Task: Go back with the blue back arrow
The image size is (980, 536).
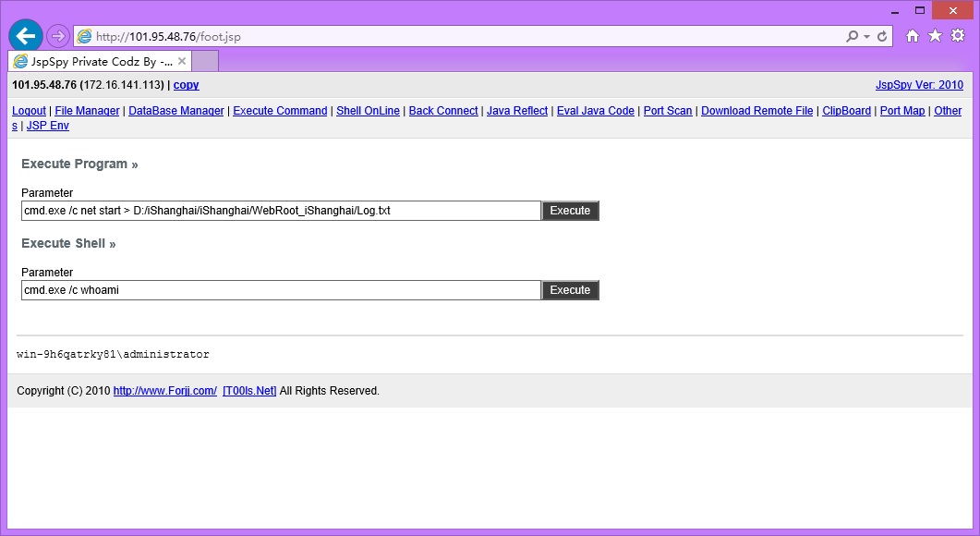Action: (26, 36)
